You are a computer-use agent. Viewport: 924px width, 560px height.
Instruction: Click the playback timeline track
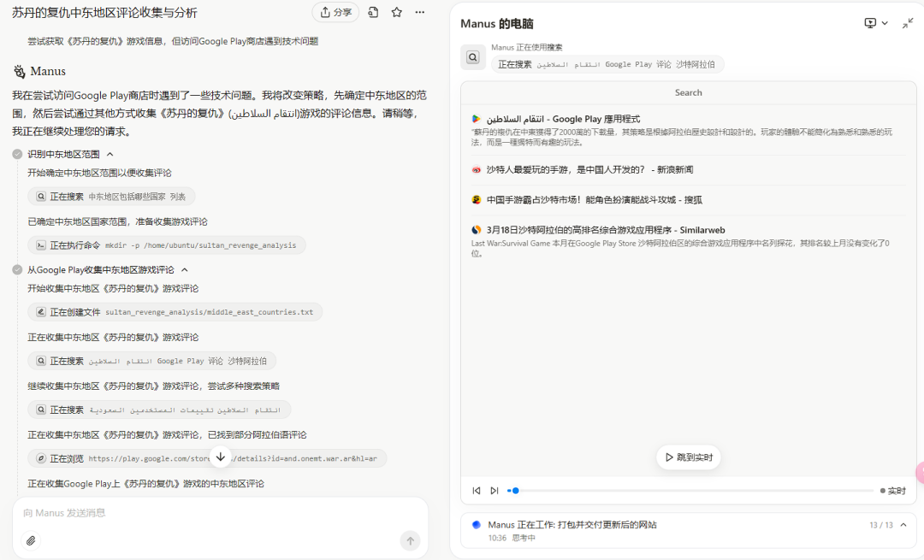click(690, 491)
